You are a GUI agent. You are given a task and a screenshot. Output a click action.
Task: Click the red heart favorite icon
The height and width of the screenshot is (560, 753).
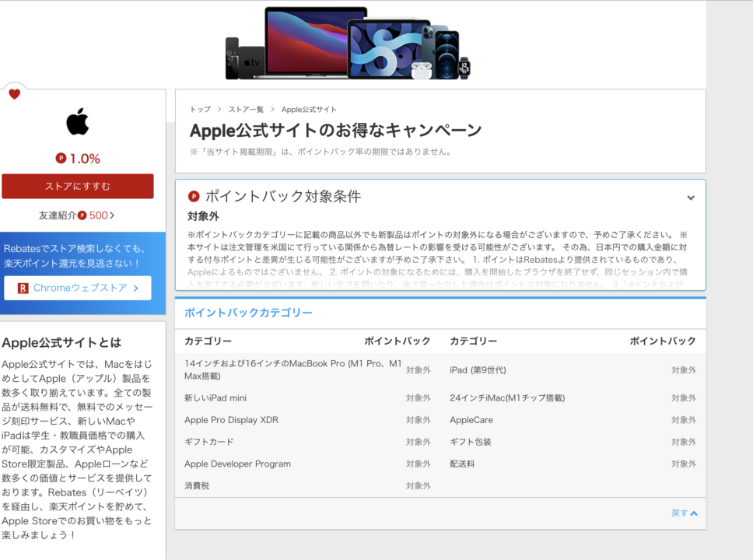click(x=15, y=94)
